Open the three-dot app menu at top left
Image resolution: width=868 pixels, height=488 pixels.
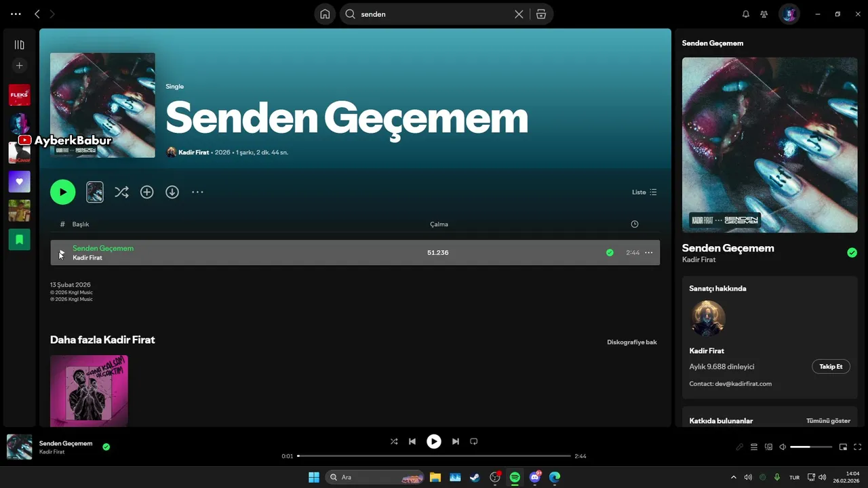pos(16,14)
